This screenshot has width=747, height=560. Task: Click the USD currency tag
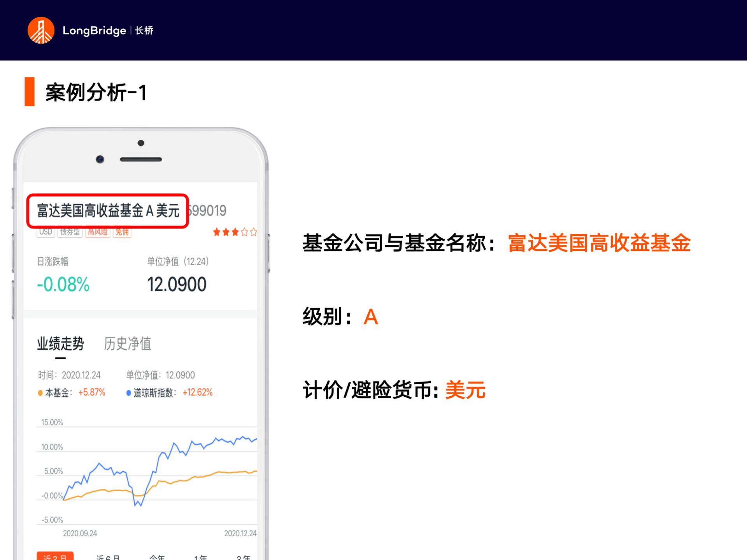tap(46, 232)
